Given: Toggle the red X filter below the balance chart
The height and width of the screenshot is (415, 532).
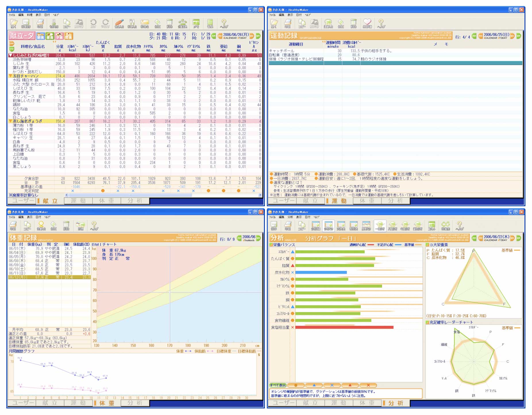Looking at the screenshot, I should tap(368, 385).
